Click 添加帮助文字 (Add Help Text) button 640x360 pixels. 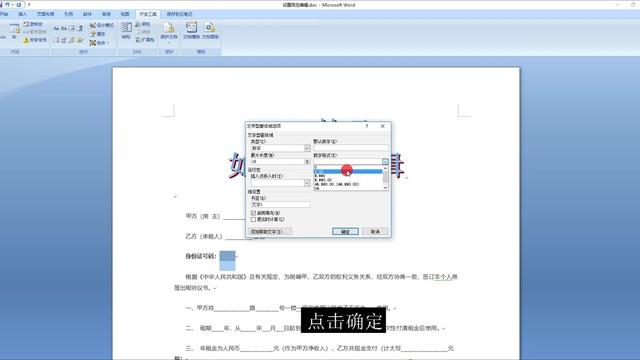click(270, 231)
